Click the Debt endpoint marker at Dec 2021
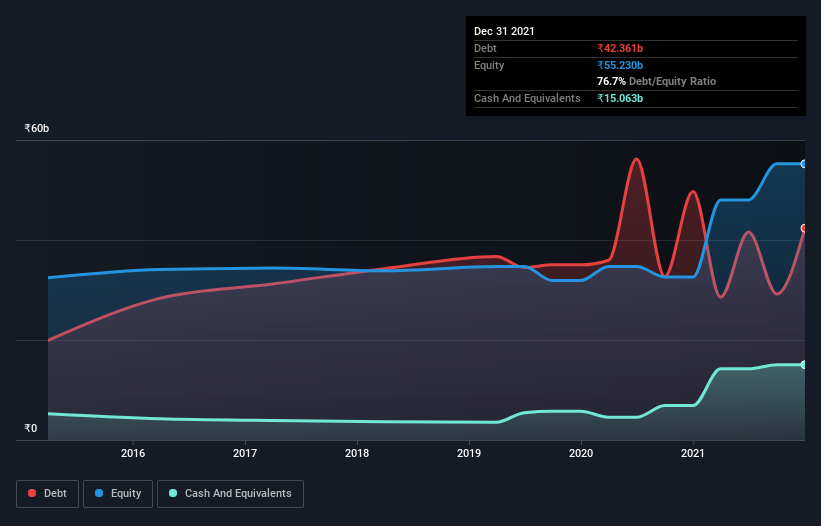 click(x=803, y=228)
